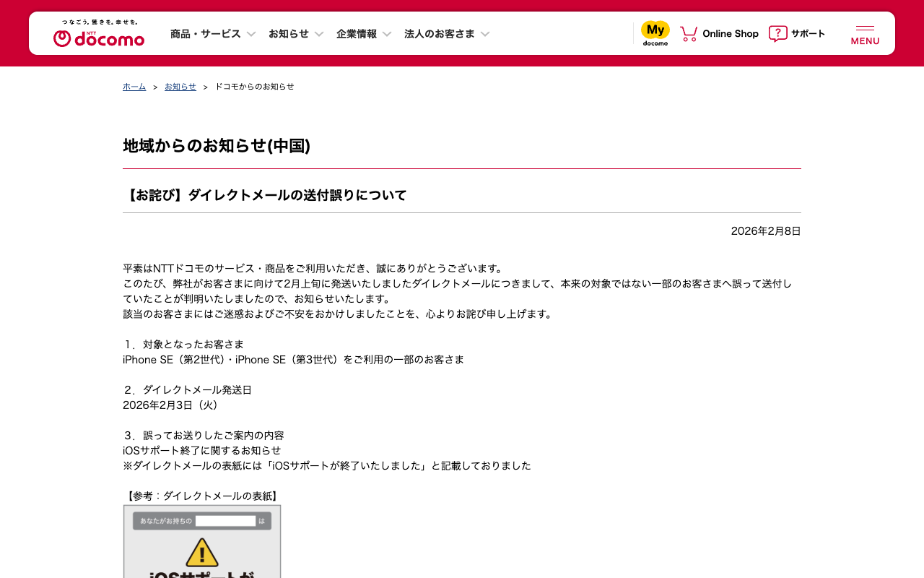Click the 【お詫び】ダイレクトメールの送付誤りについて title
Image resolution: width=924 pixels, height=578 pixels.
tap(265, 195)
